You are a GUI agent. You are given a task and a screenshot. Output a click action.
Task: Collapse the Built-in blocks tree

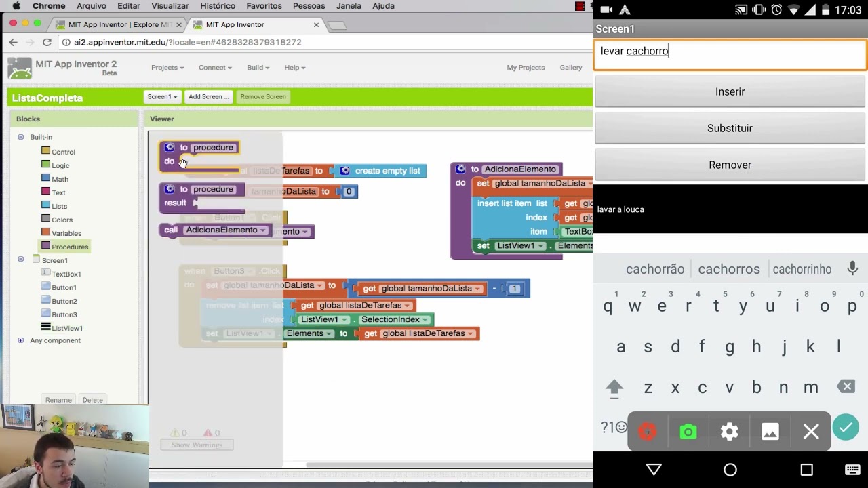(20, 137)
